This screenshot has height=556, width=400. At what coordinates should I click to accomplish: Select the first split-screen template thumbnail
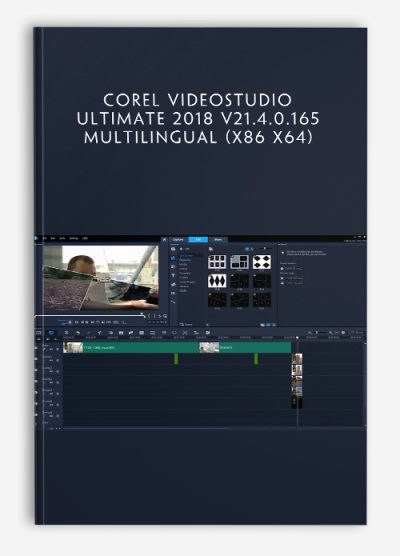(217, 262)
